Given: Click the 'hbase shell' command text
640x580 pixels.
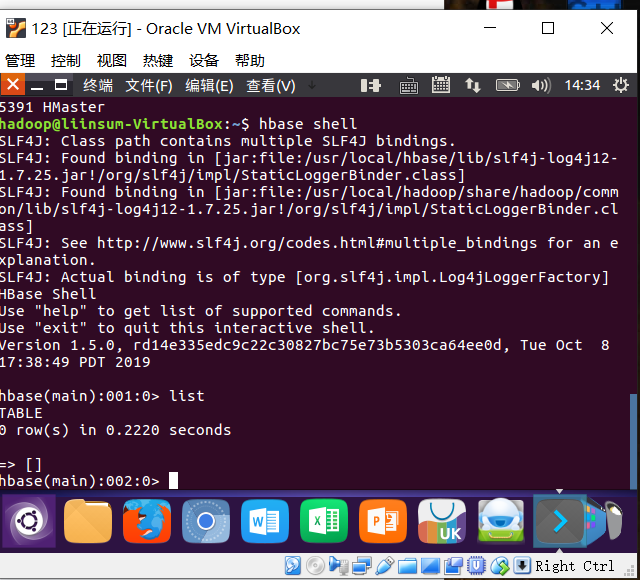Looking at the screenshot, I should pyautogui.click(x=308, y=124).
